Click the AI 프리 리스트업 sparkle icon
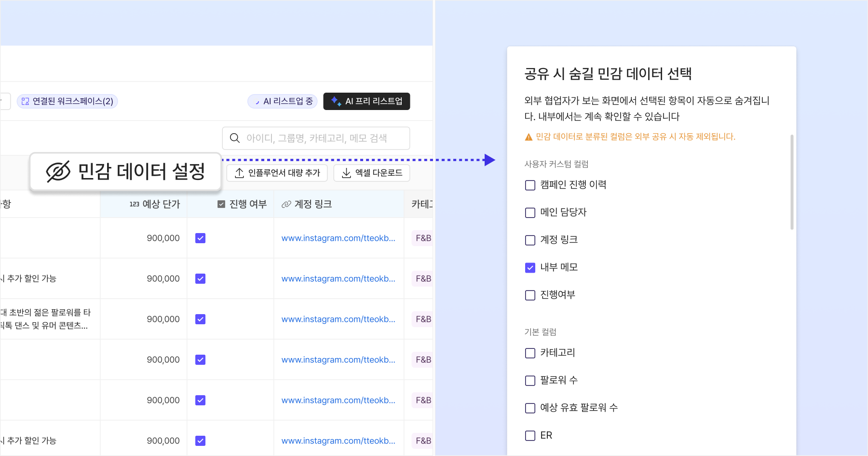Image resolution: width=868 pixels, height=456 pixels. click(x=336, y=101)
